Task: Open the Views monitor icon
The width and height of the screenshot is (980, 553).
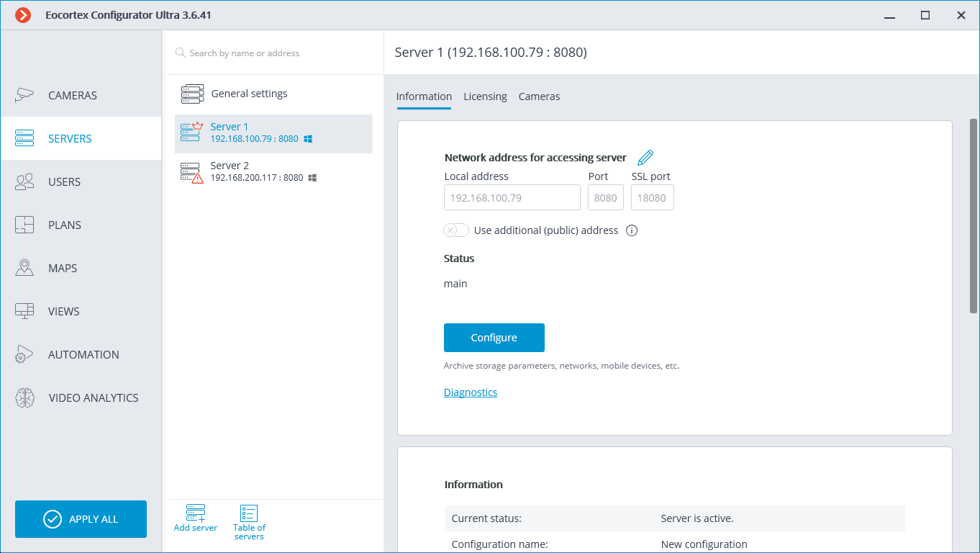Action: point(24,311)
